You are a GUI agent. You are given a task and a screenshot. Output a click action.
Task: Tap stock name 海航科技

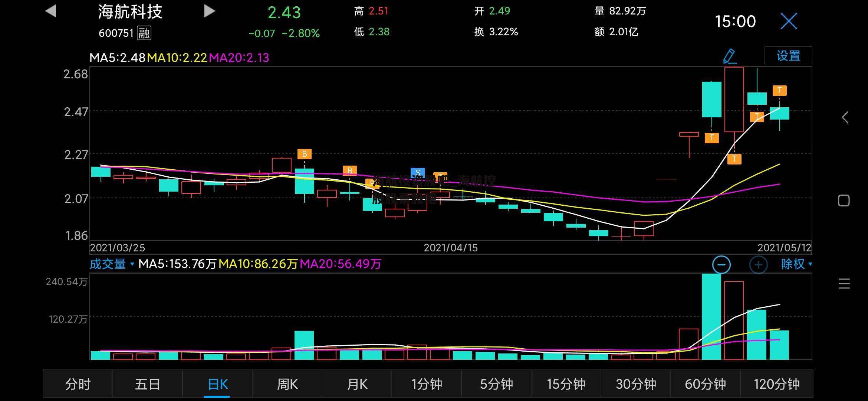click(130, 12)
